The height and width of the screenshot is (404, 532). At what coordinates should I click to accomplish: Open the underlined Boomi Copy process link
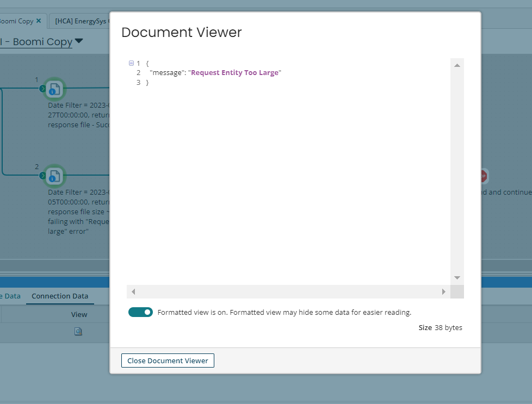(x=36, y=41)
